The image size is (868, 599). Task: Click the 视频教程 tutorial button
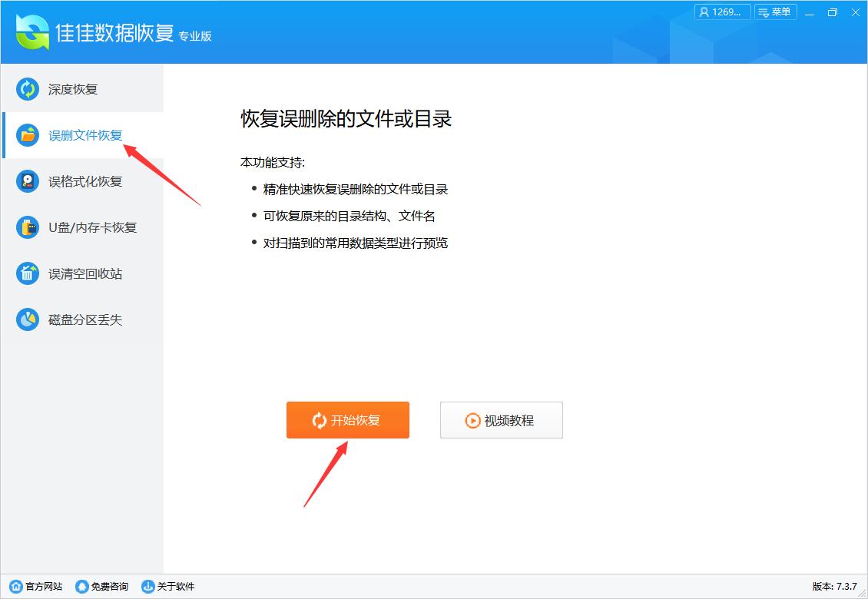point(501,420)
